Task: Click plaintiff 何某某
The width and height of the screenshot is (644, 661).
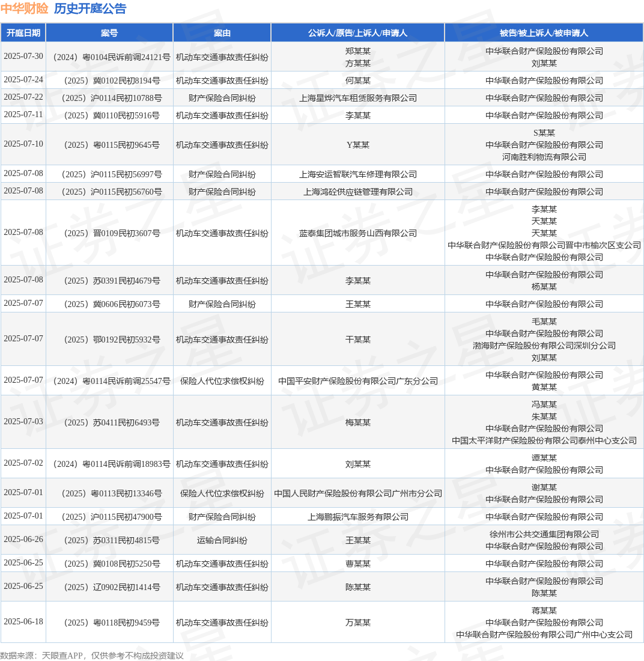Action: (358, 81)
